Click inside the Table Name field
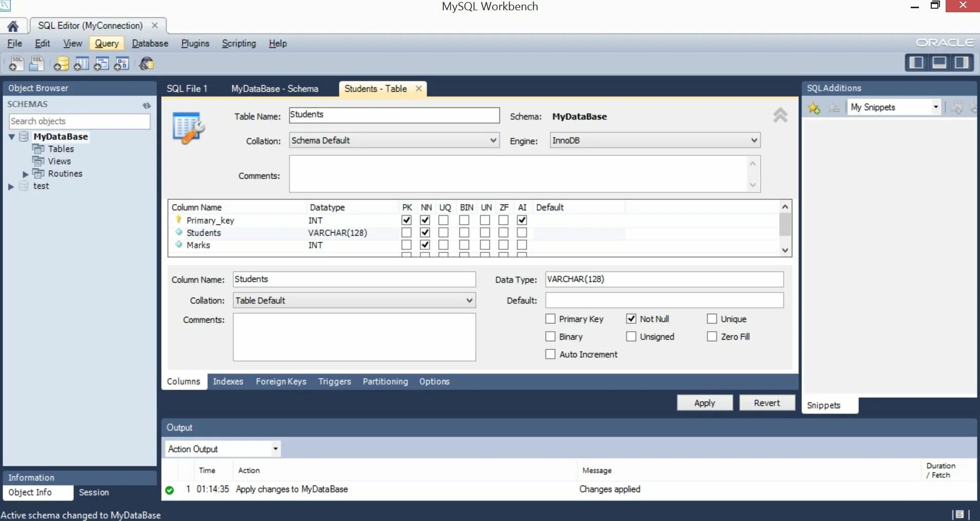Viewport: 980px width, 521px height. (394, 115)
